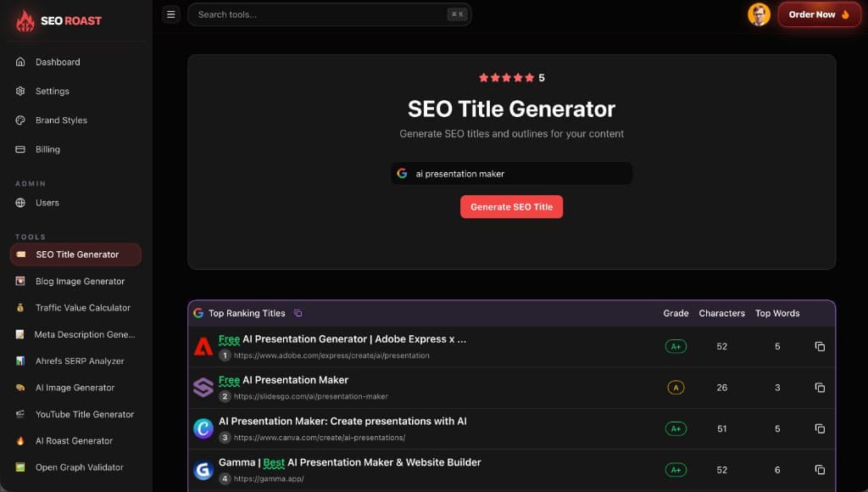Click the Generate SEO Title button
This screenshot has height=492, width=868.
(x=511, y=207)
